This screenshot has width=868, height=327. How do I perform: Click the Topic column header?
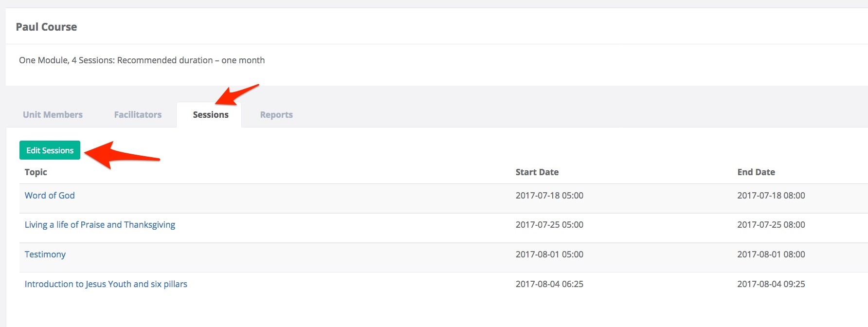(x=36, y=172)
